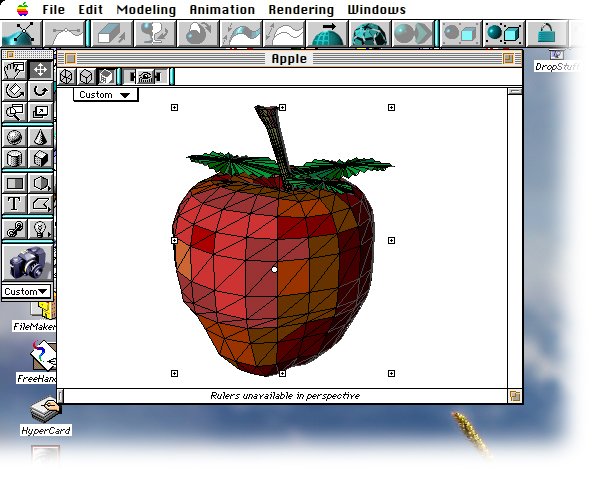Click the center point of the apple model
Image resolution: width=614 pixels, height=478 pixels.
pyautogui.click(x=275, y=269)
